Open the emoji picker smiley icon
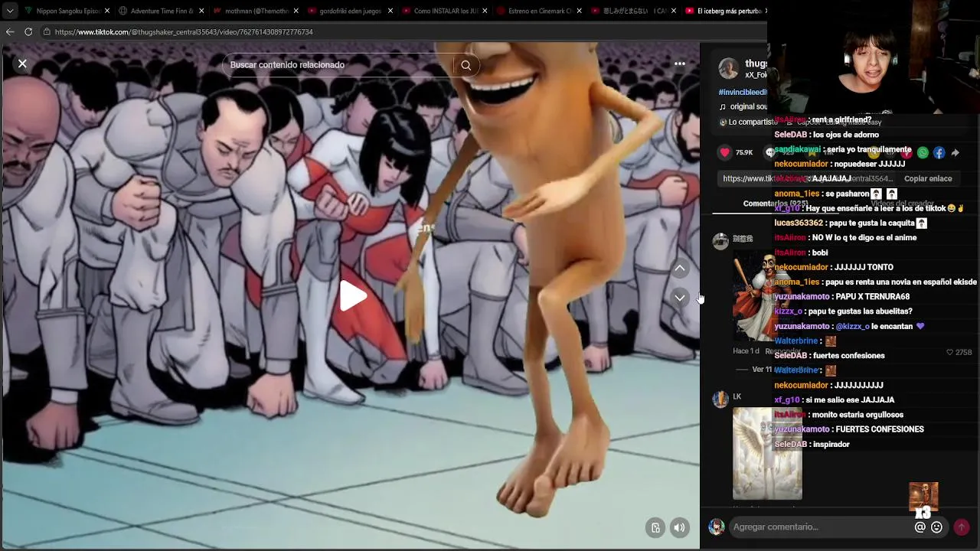 click(x=936, y=527)
